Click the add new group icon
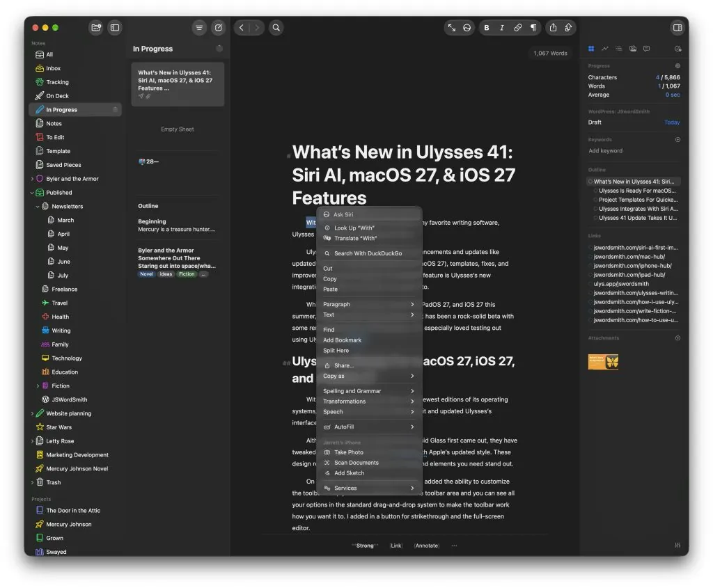Image resolution: width=713 pixels, height=588 pixels. click(96, 28)
